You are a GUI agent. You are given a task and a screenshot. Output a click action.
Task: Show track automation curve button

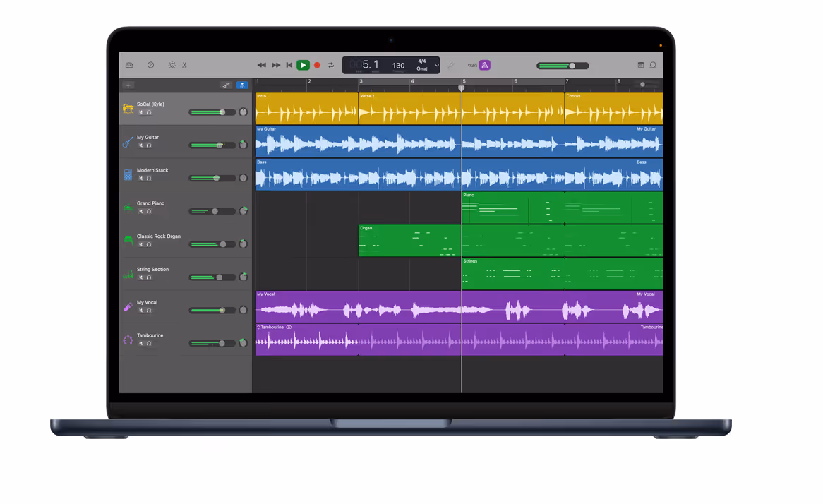pyautogui.click(x=227, y=85)
